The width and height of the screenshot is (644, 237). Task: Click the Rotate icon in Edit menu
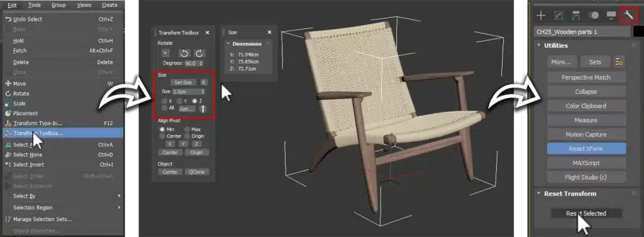[x=8, y=93]
